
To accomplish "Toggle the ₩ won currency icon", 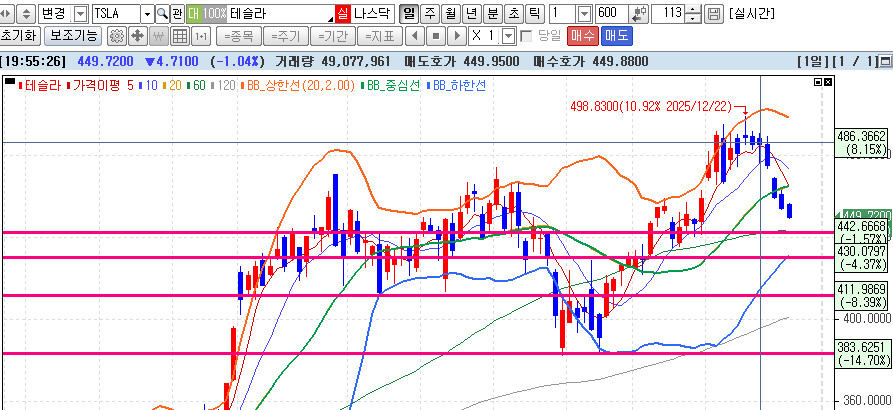I will pyautogui.click(x=159, y=36).
